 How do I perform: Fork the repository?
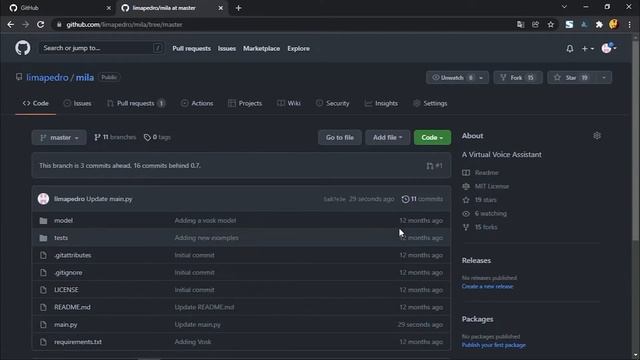pos(518,78)
